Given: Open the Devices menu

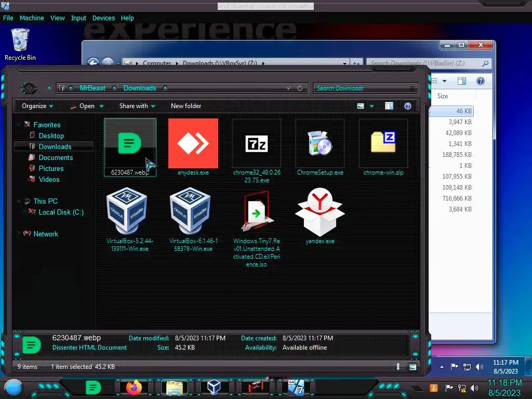Looking at the screenshot, I should click(x=103, y=18).
